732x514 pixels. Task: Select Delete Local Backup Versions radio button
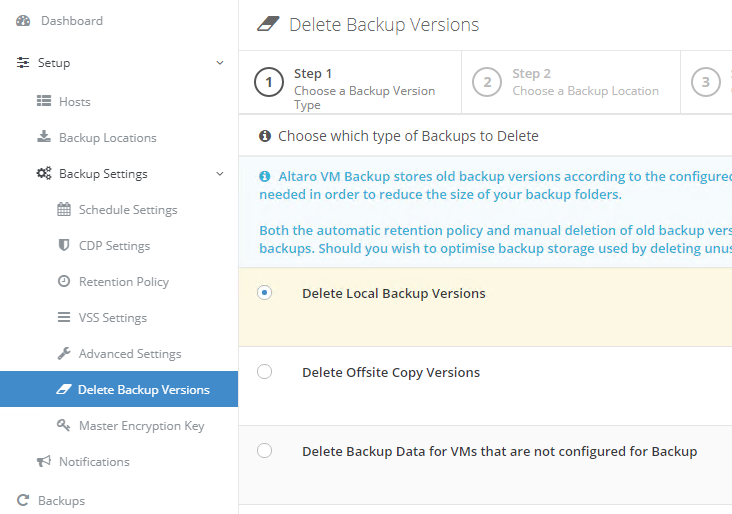tap(264, 293)
